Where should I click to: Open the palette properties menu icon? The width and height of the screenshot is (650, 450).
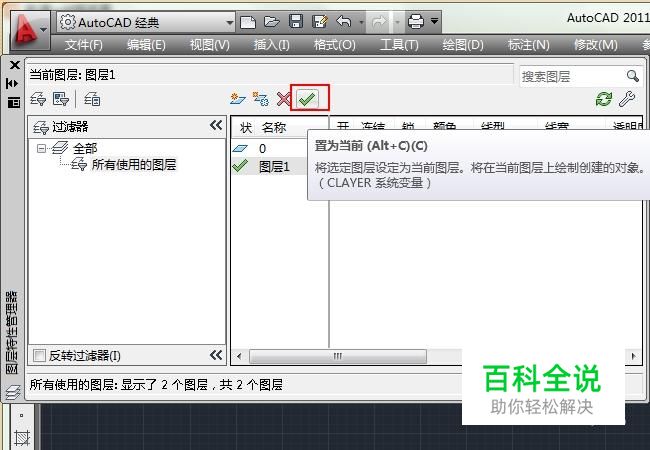coord(14,102)
